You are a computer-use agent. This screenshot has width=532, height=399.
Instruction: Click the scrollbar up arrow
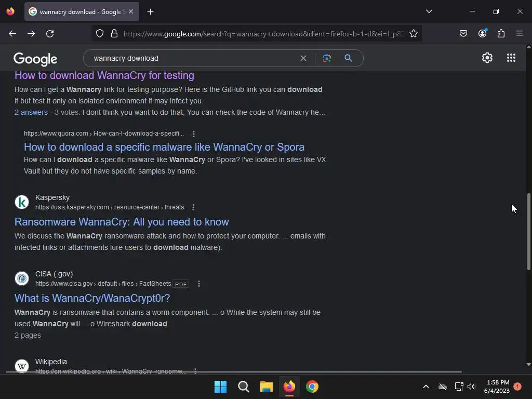click(528, 47)
